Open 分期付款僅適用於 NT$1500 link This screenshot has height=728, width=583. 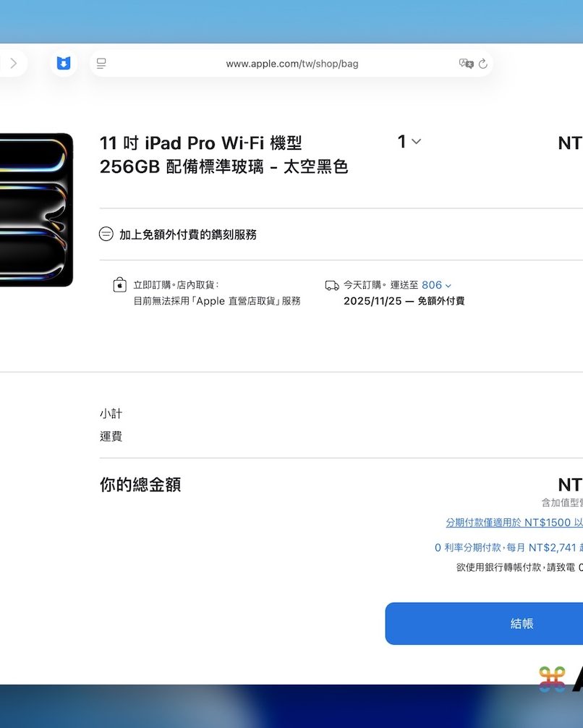pos(514,522)
